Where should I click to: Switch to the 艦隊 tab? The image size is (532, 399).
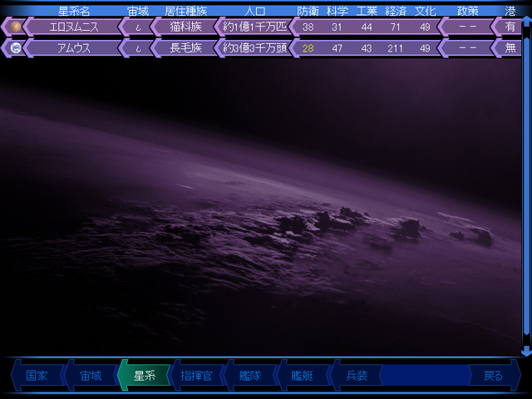pos(250,376)
